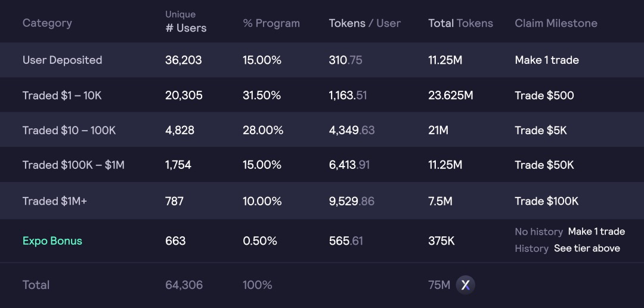Click the See tier above text
Image resolution: width=644 pixels, height=308 pixels.
tap(587, 248)
